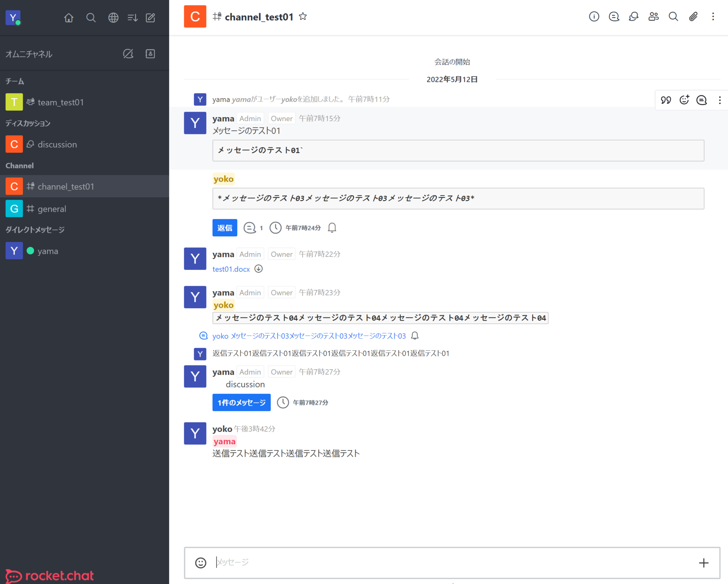
Task: Click the Team Members icon in header
Action: (x=653, y=16)
